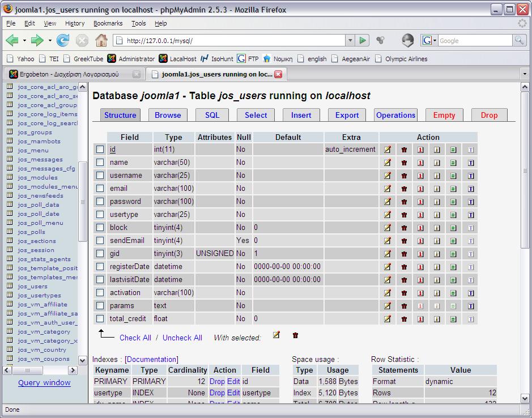532x418 pixels.
Task: Open the Browse tab for jos_users
Action: click(168, 115)
